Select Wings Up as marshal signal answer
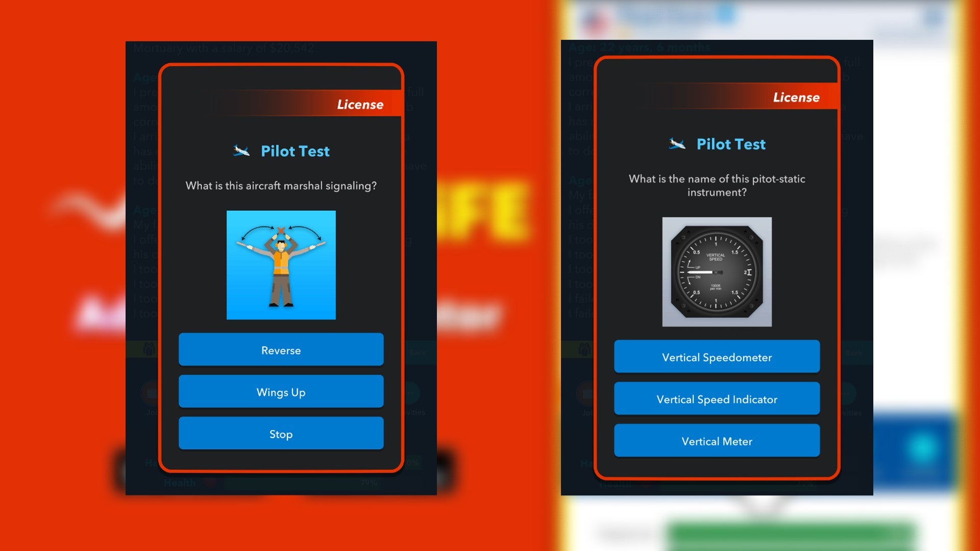This screenshot has height=551, width=980. pyautogui.click(x=281, y=392)
